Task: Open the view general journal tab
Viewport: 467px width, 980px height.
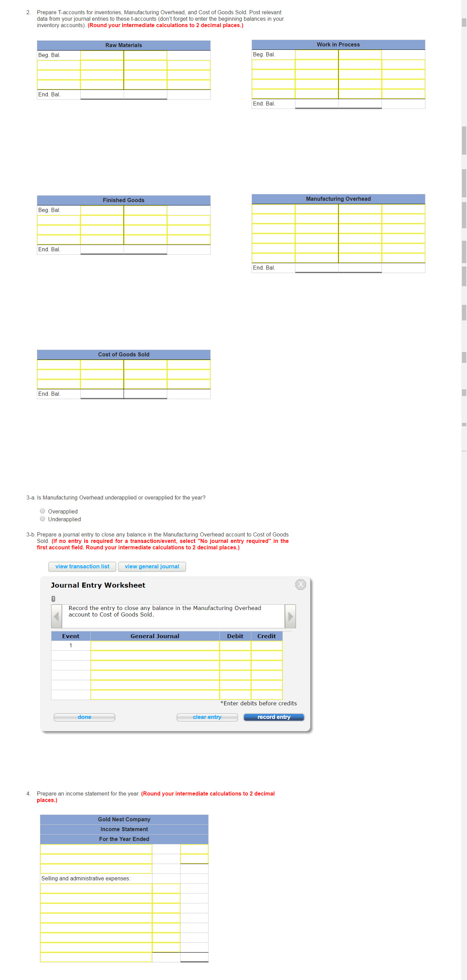Action: [x=152, y=566]
